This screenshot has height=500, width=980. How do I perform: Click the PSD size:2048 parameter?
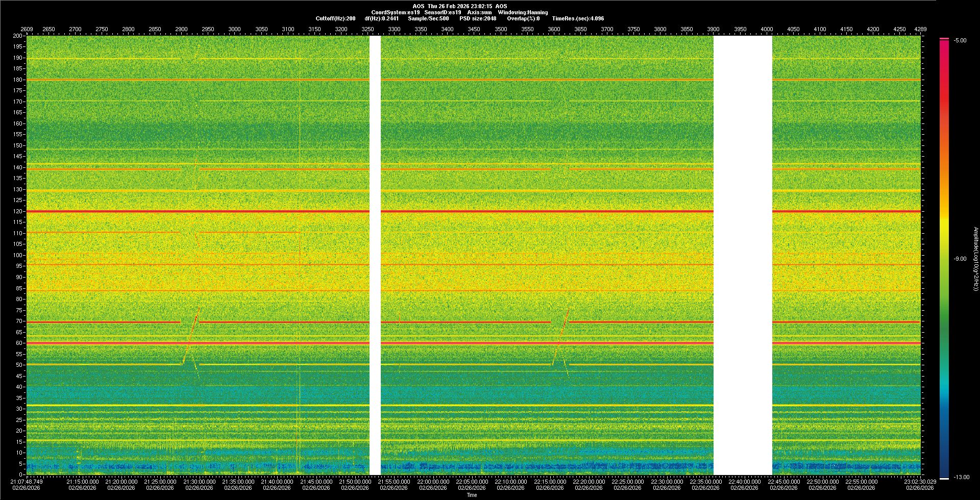point(478,18)
